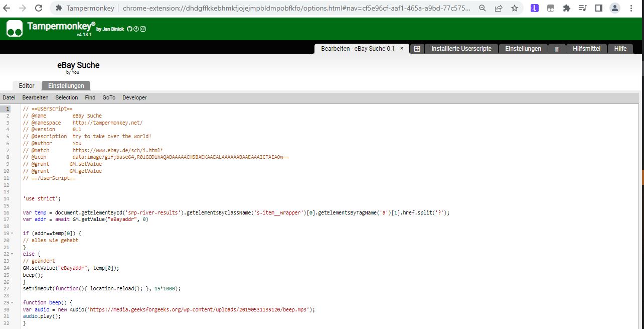The width and height of the screenshot is (644, 329).
Task: Click the '@name eBay Suche' line
Action: [x=62, y=116]
